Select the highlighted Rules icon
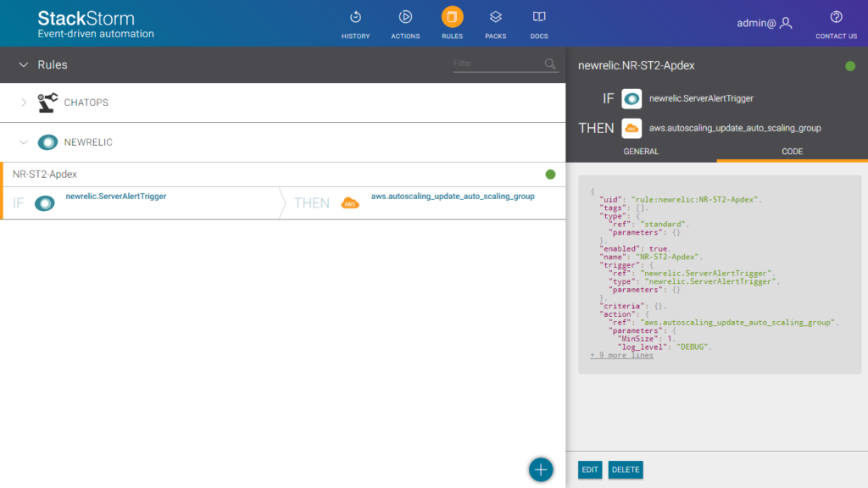868x488 pixels. (x=453, y=17)
